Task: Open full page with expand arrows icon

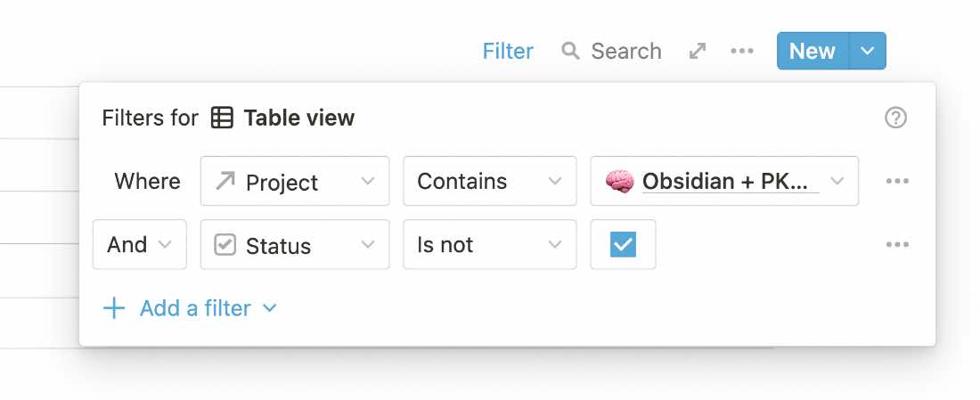Action: coord(698,51)
